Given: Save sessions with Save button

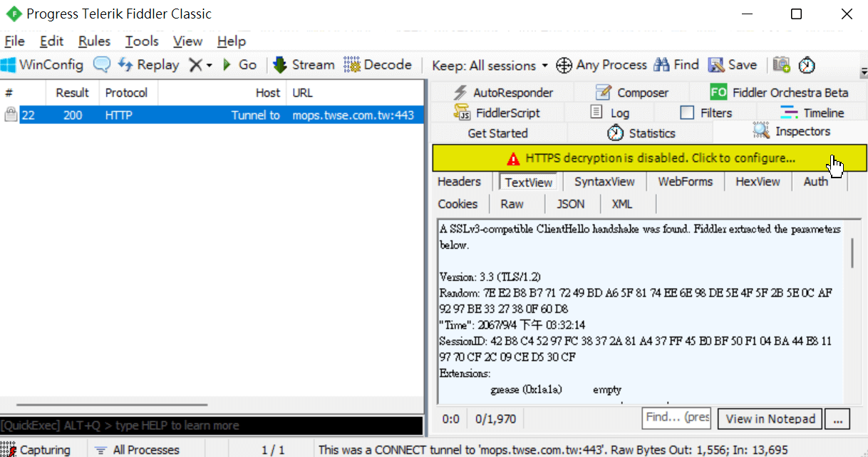Looking at the screenshot, I should coord(733,65).
